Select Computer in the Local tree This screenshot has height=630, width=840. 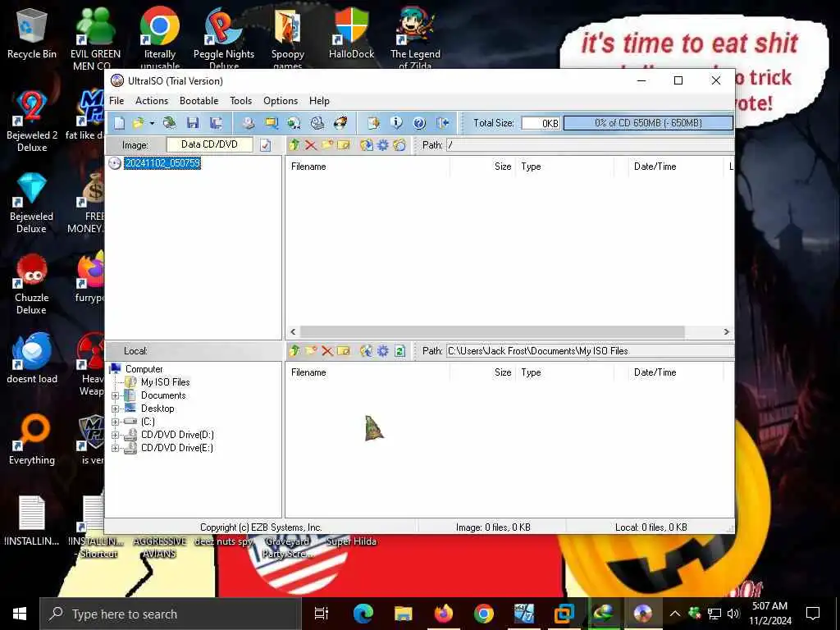144,369
